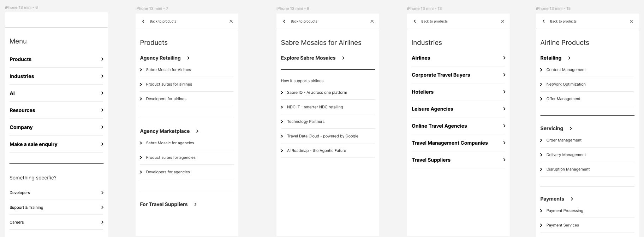Open Sabre Mosaic for Airlines link
This screenshot has height=237, width=644.
click(168, 70)
